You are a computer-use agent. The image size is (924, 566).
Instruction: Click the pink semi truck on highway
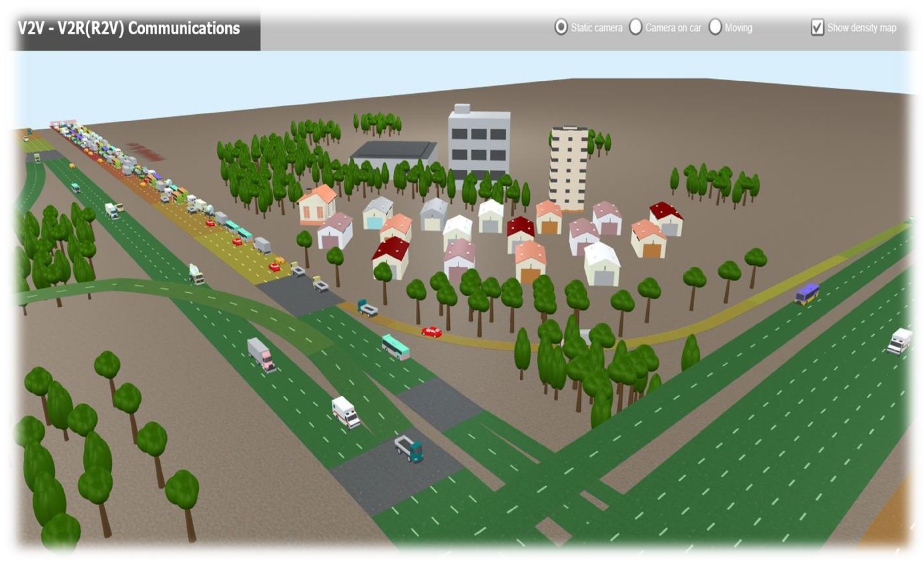(x=261, y=354)
